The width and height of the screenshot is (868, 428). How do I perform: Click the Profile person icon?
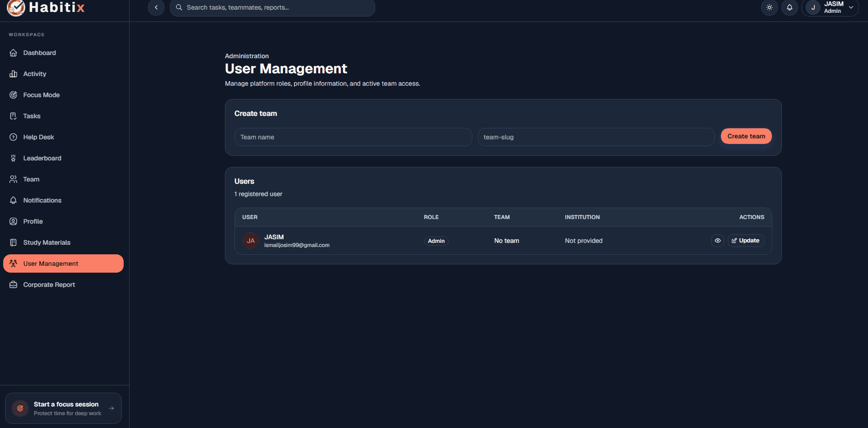(13, 221)
